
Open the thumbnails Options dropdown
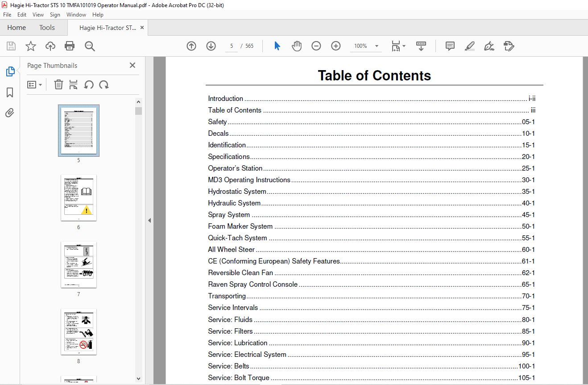pyautogui.click(x=34, y=84)
